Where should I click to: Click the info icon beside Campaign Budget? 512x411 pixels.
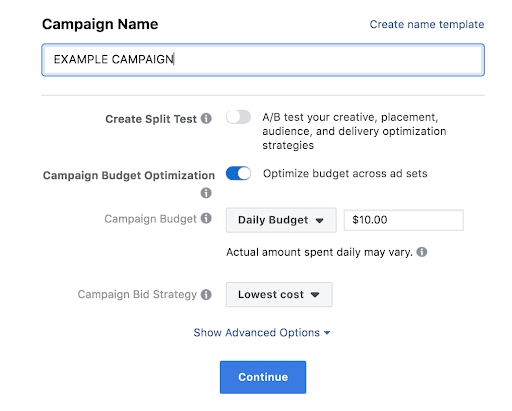(206, 218)
